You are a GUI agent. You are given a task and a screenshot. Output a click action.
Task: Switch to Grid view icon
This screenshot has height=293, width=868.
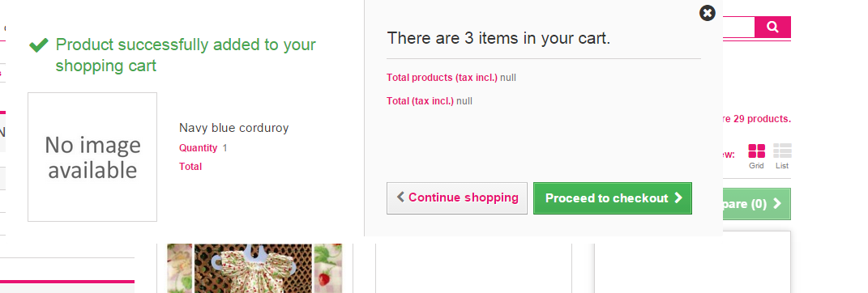(756, 151)
